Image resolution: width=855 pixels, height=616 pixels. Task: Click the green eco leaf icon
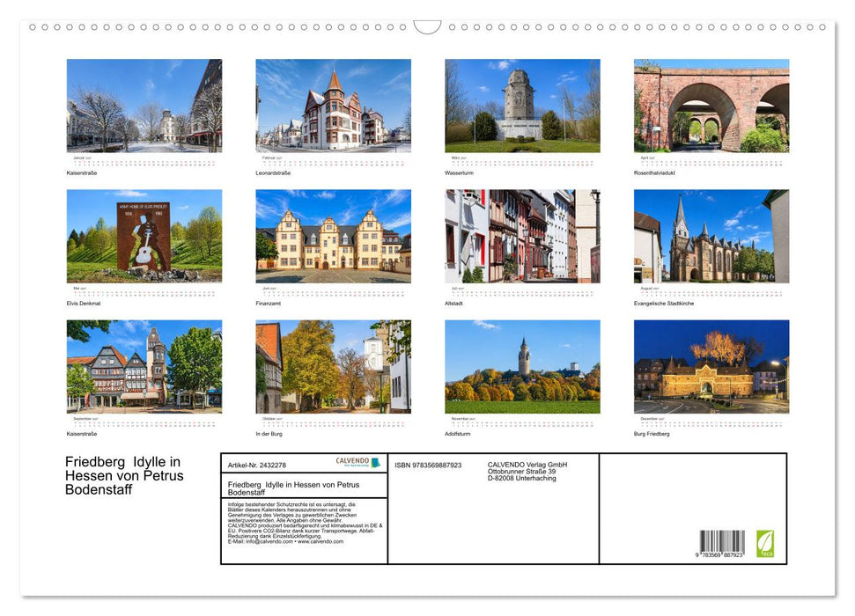click(x=765, y=544)
